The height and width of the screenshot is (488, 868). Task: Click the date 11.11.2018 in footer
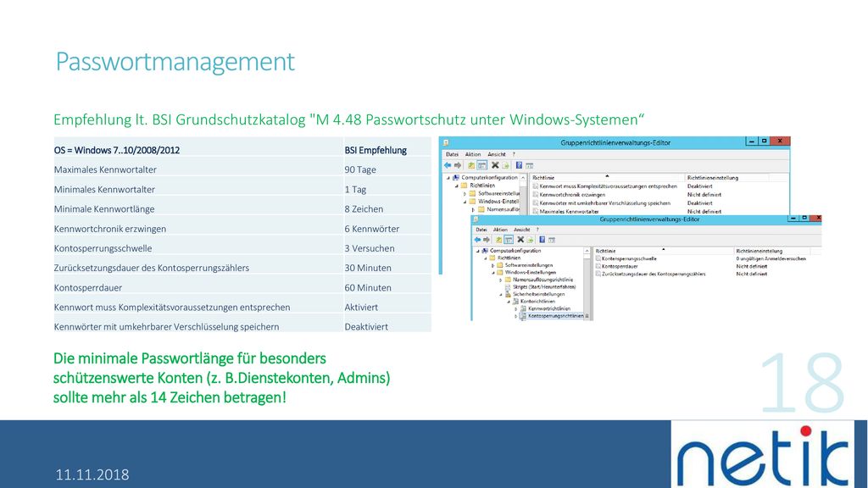[x=92, y=474]
